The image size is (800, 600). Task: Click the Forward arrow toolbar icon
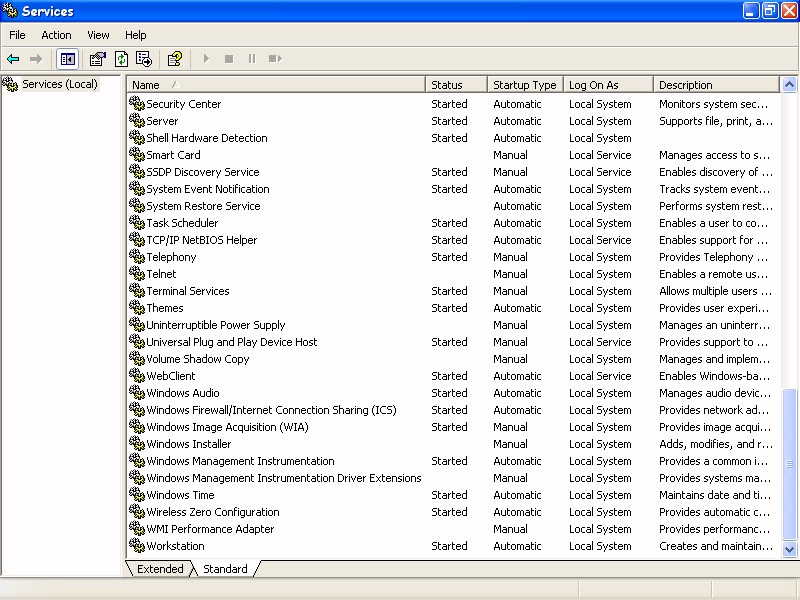36,59
